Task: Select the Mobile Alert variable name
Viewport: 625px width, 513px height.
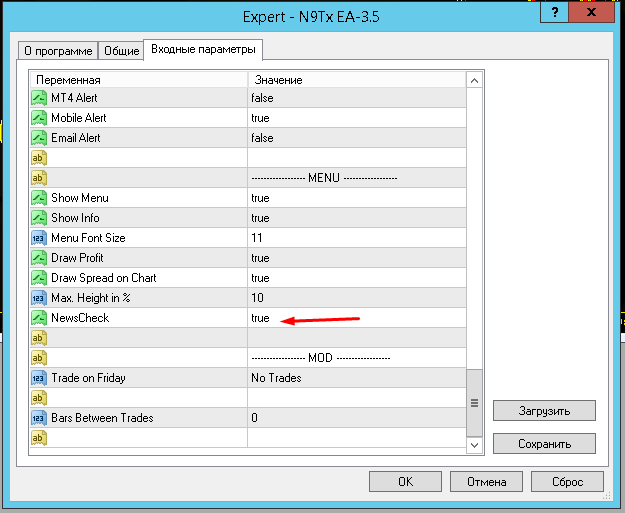Action: point(79,118)
